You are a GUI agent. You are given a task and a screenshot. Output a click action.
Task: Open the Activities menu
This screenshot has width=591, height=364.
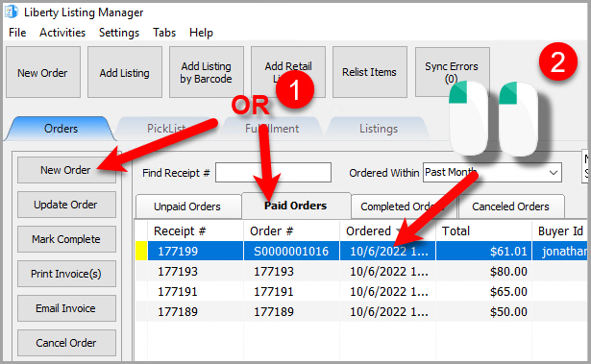click(x=62, y=33)
